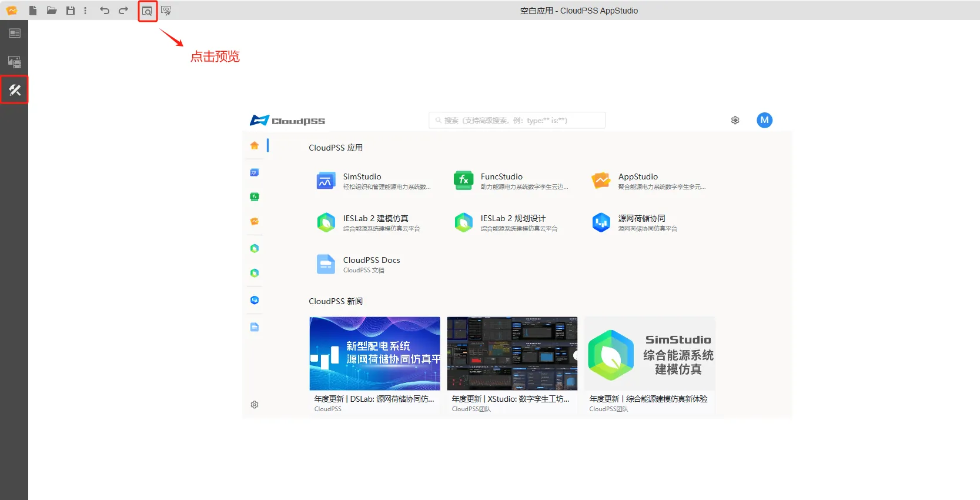
Task: Redo the last undone action
Action: click(123, 11)
